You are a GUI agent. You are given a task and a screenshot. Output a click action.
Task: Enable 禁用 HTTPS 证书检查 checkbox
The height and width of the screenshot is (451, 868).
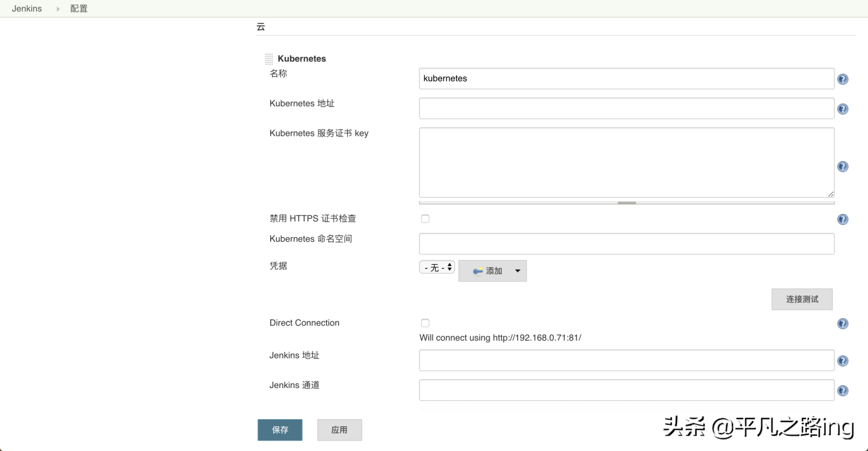click(425, 219)
